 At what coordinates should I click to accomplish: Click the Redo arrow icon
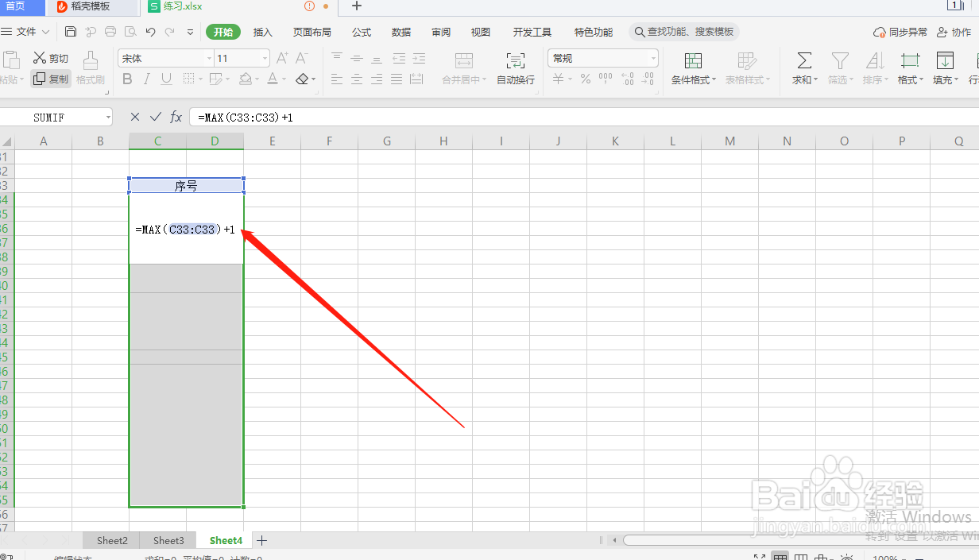pyautogui.click(x=170, y=32)
